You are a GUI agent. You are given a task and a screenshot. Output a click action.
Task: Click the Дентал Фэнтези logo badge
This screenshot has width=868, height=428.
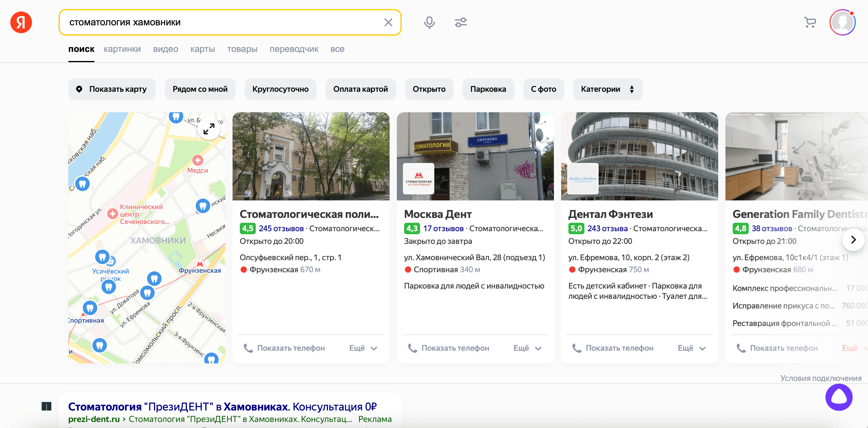click(x=583, y=178)
